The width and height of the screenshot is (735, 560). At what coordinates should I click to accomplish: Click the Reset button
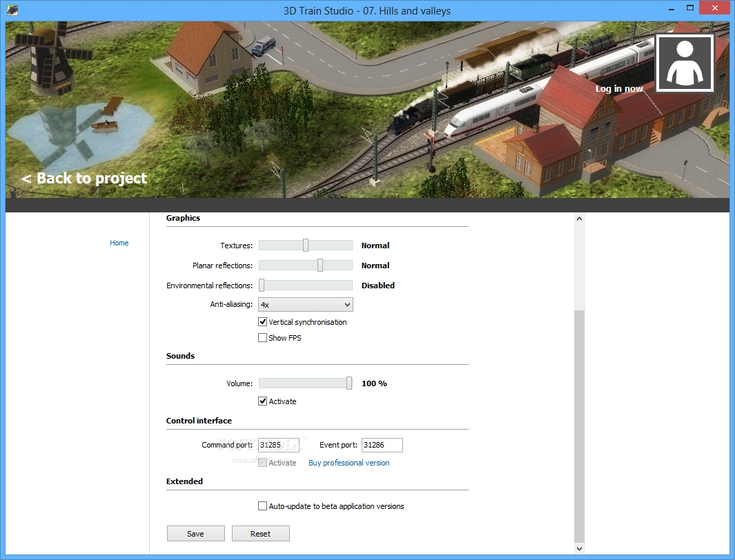click(261, 534)
